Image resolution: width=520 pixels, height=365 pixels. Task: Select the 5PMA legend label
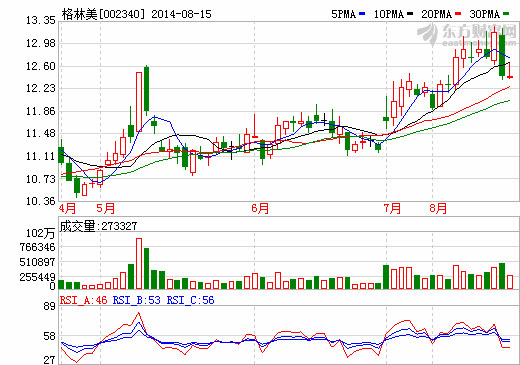(x=344, y=14)
